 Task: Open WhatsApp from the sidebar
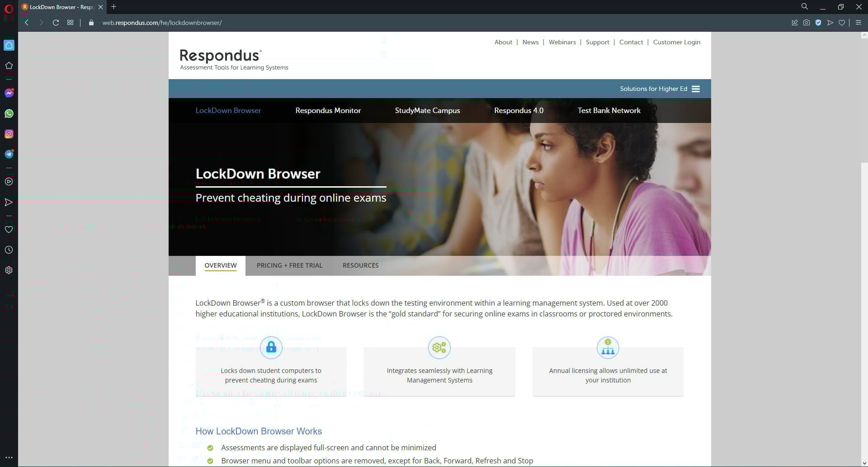pos(9,113)
